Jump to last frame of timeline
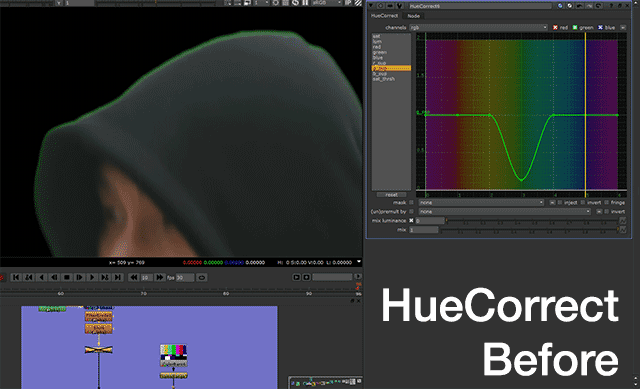The height and width of the screenshot is (389, 640). point(118,277)
